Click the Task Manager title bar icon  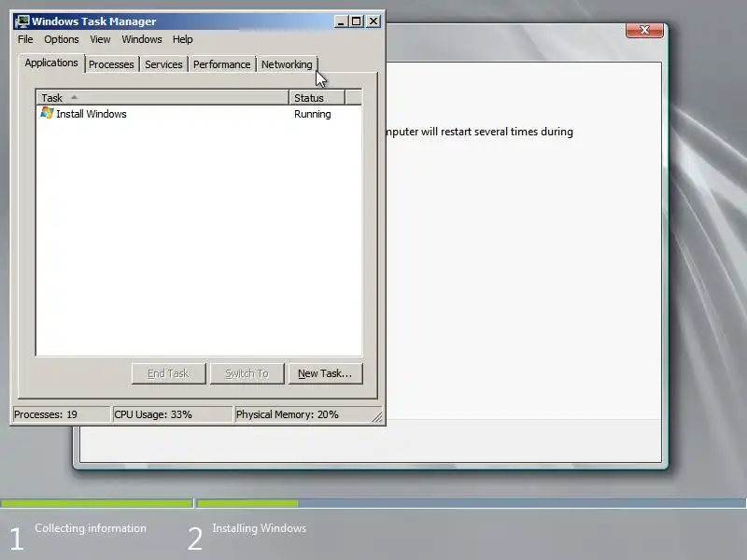pos(21,21)
